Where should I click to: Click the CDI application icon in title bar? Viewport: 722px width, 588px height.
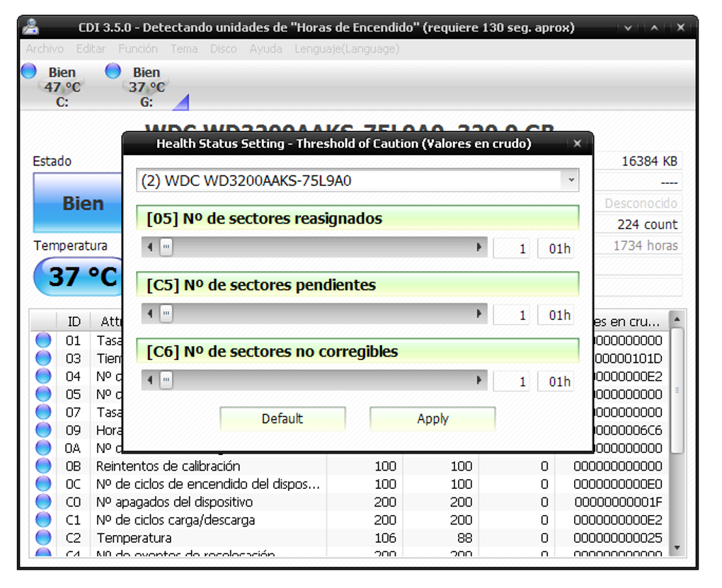[x=31, y=27]
